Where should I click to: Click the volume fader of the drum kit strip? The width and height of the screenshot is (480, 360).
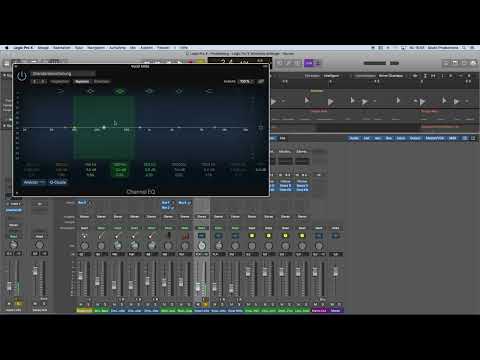80,276
